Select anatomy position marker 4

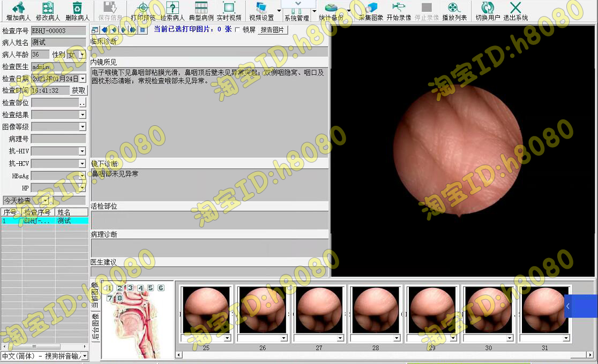[140, 288]
